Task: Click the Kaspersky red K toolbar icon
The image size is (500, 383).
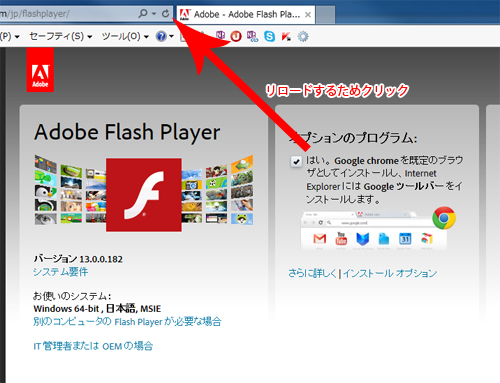Action: [x=286, y=36]
